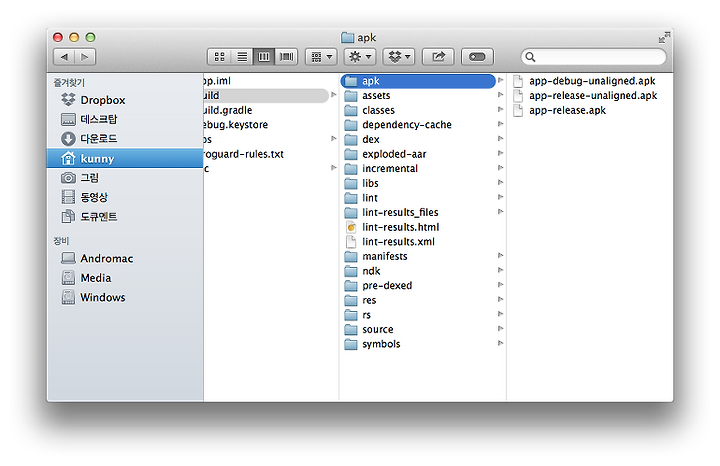Expand the manifests folder arrow

tap(501, 256)
